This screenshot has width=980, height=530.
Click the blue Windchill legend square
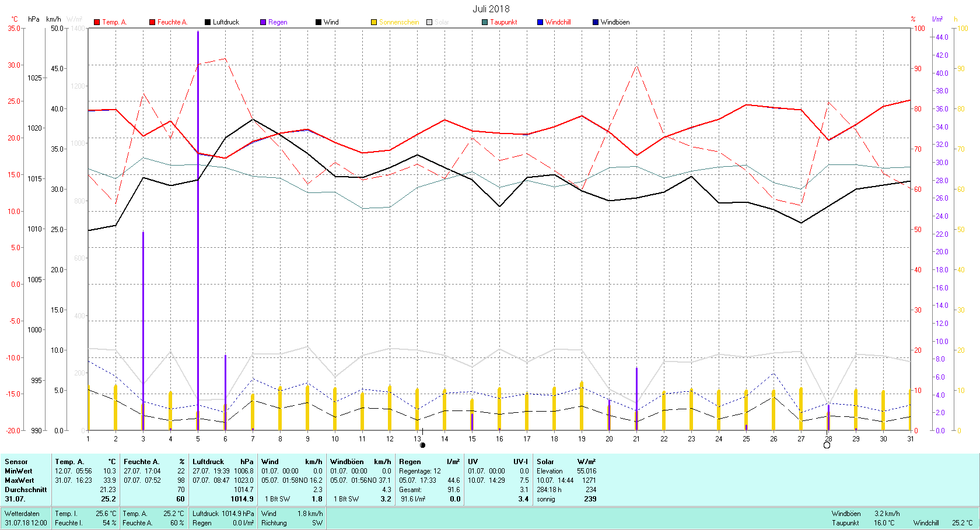tap(540, 22)
